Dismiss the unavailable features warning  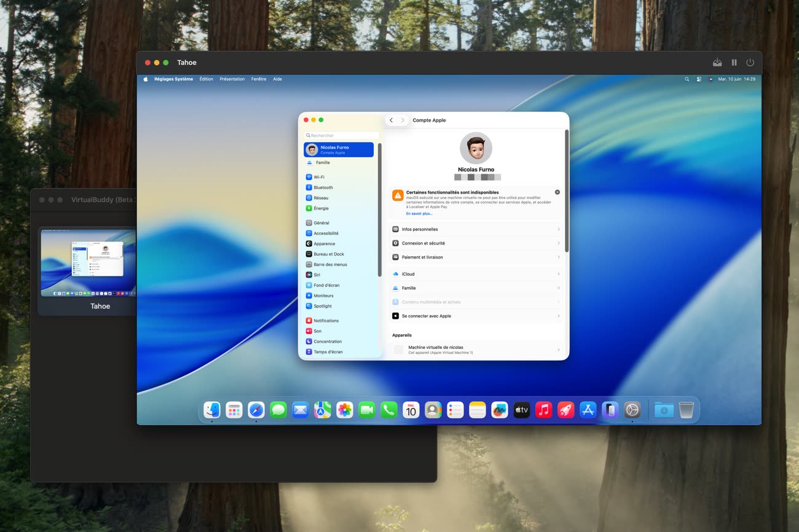[x=557, y=192]
